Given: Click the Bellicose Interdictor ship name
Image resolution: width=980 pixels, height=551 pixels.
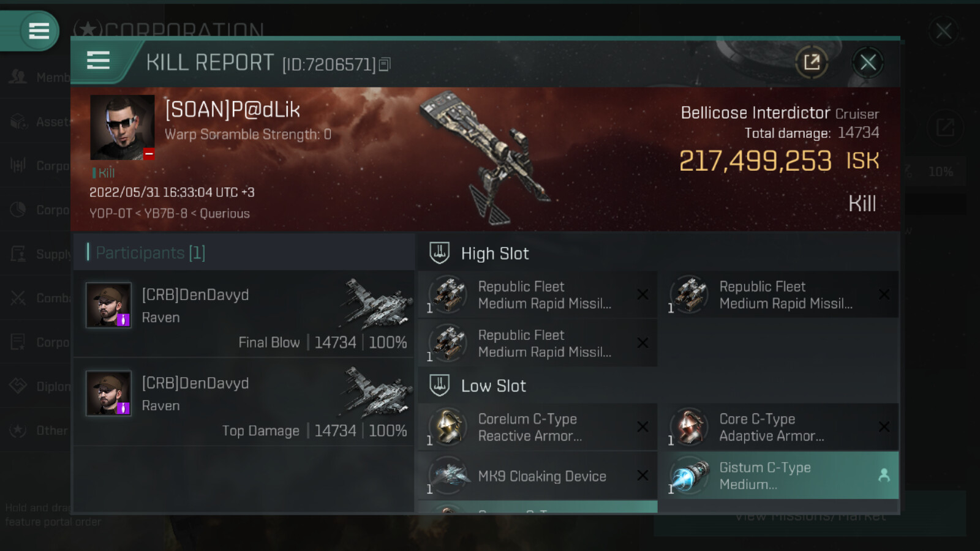Looking at the screenshot, I should (x=755, y=113).
